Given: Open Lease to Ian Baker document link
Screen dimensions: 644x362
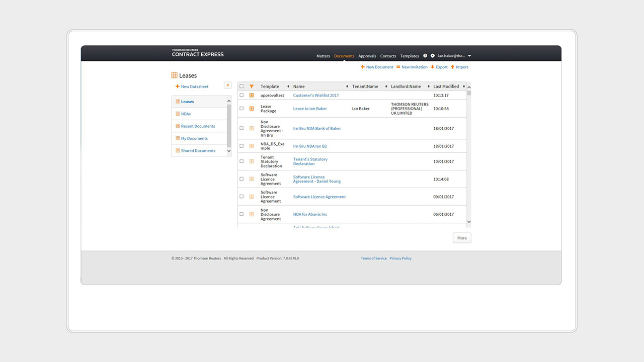Looking at the screenshot, I should click(310, 109).
